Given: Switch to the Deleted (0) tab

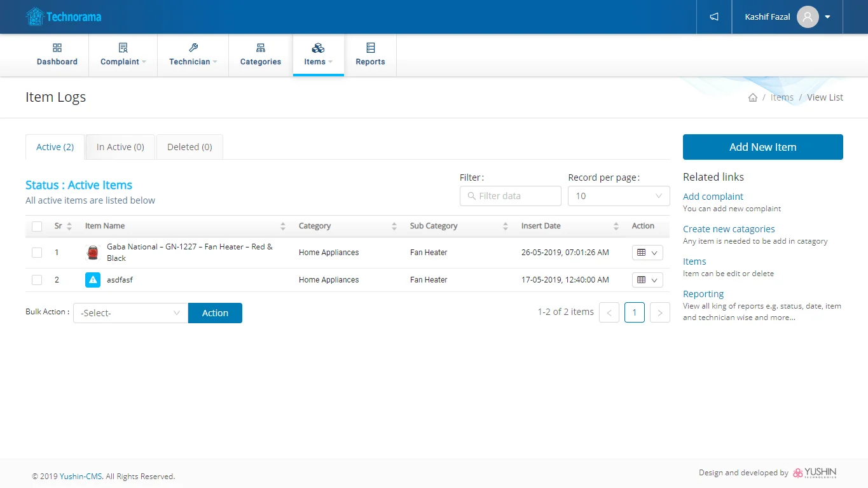Looking at the screenshot, I should [x=189, y=147].
